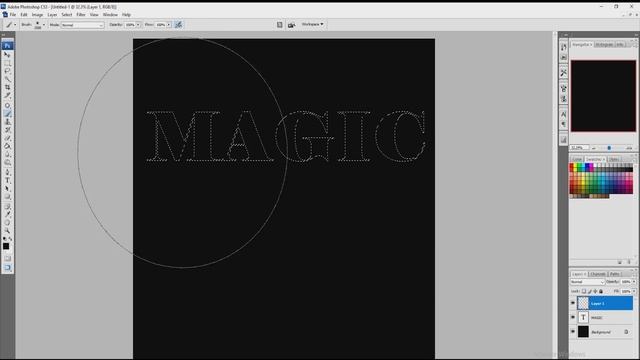
Task: Select the Brush tool in the toolbox
Action: click(x=7, y=113)
